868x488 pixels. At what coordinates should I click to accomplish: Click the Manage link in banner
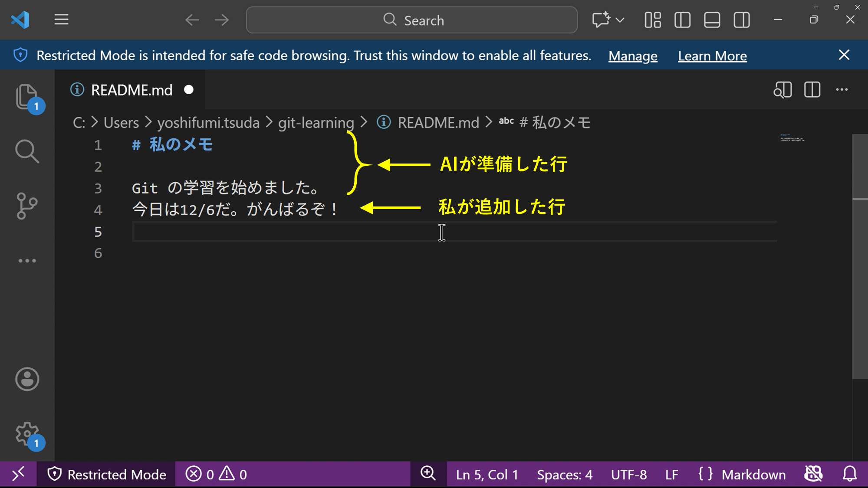click(x=632, y=56)
